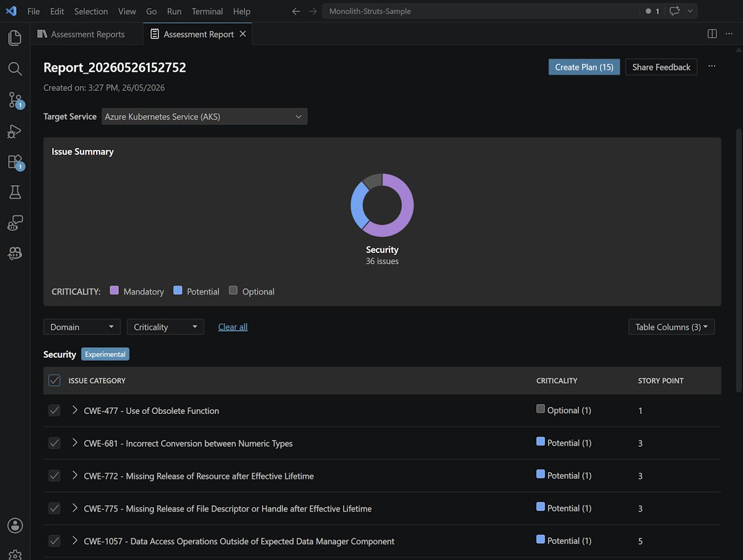Expand the CWE-681 Incorrect Conversion row
The width and height of the screenshot is (743, 560).
[x=75, y=443]
